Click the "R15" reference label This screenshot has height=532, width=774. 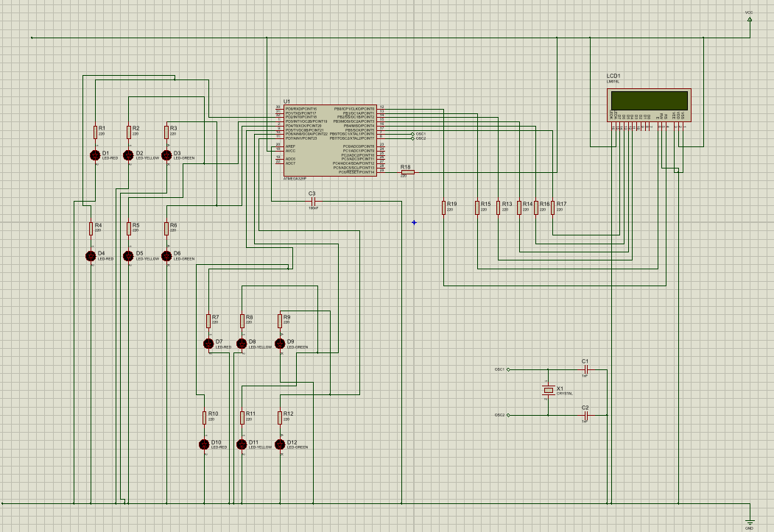[486, 204]
